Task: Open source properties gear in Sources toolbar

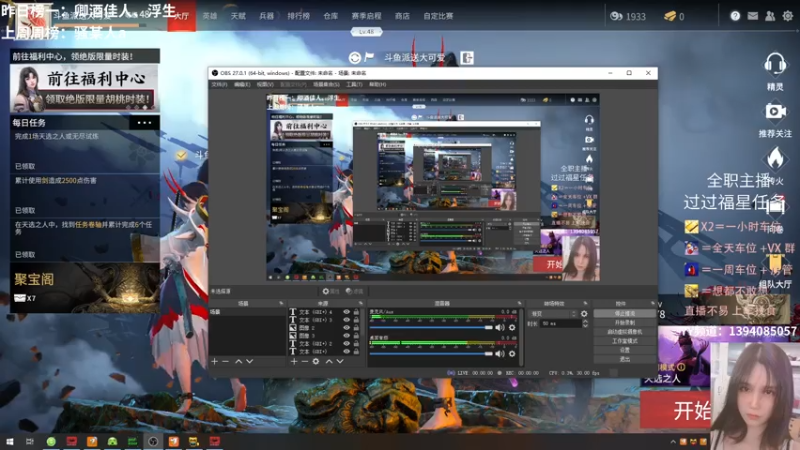Action: (316, 361)
